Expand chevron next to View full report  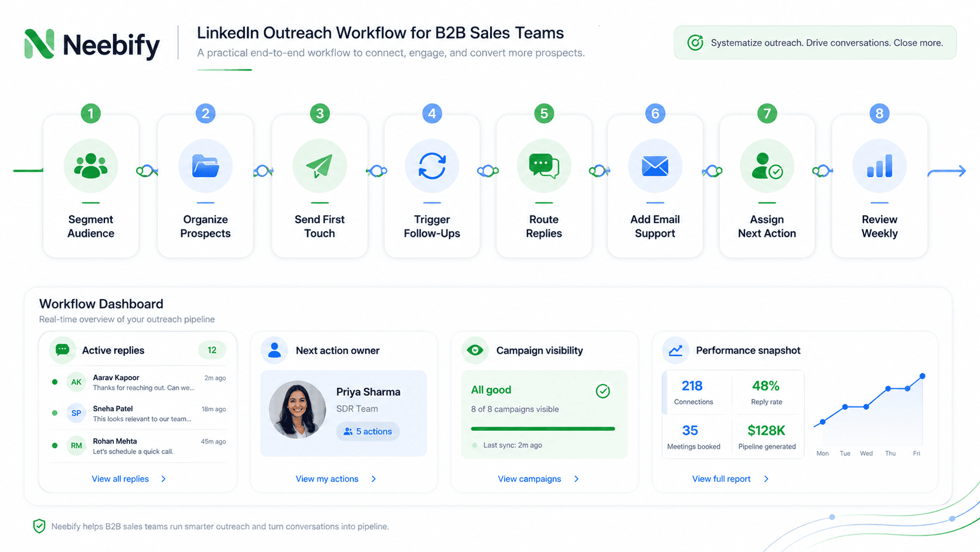[766, 479]
